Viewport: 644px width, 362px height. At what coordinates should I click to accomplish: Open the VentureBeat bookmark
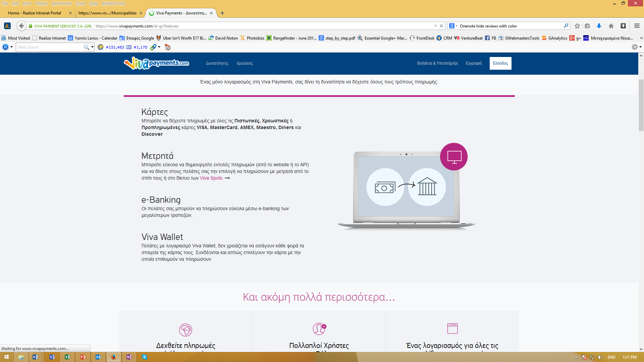(469, 38)
